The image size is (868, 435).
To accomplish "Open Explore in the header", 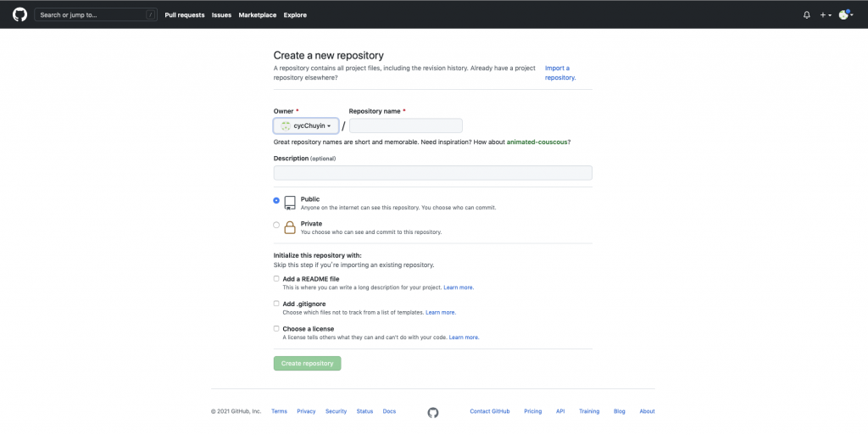I will [295, 15].
